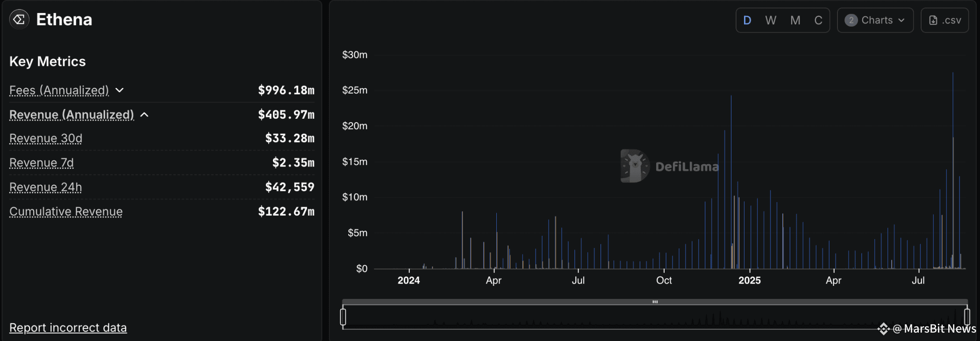The width and height of the screenshot is (980, 341).
Task: Click the Report incorrect data link
Action: [68, 327]
